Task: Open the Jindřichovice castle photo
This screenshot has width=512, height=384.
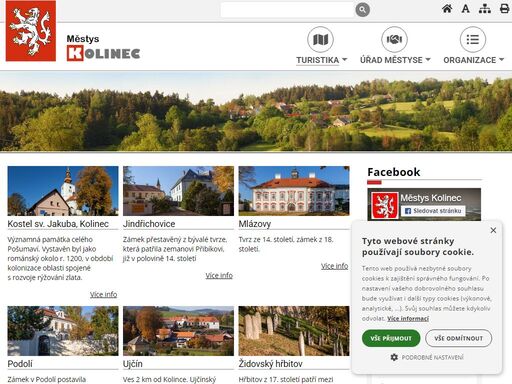Action: point(178,191)
